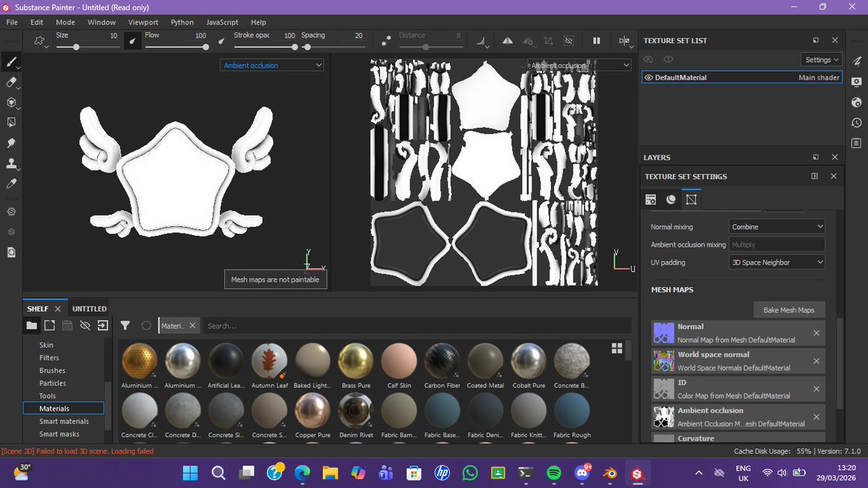Open the UV padding dropdown
Viewport: 868px width, 488px height.
click(777, 262)
